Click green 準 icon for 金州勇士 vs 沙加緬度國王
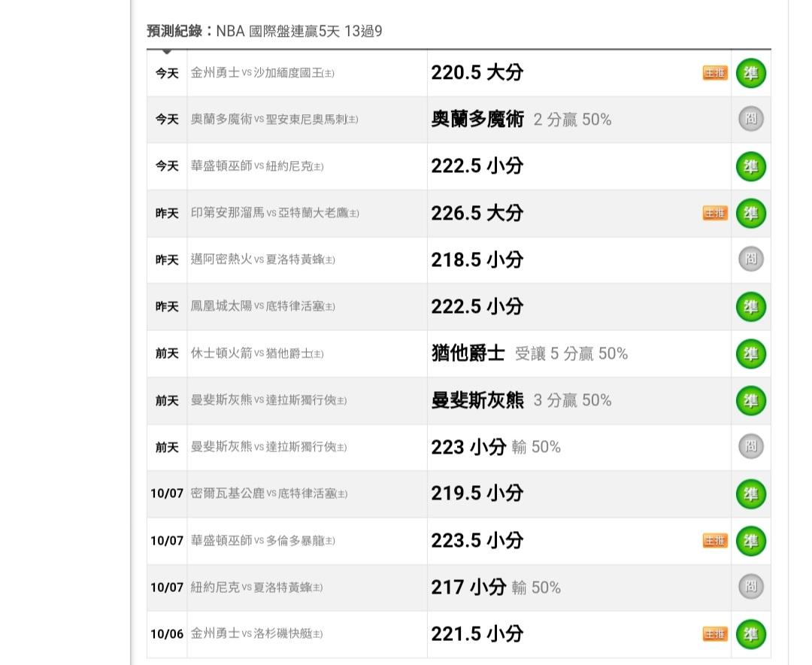Screen dimensions: 812x665 click(x=750, y=73)
